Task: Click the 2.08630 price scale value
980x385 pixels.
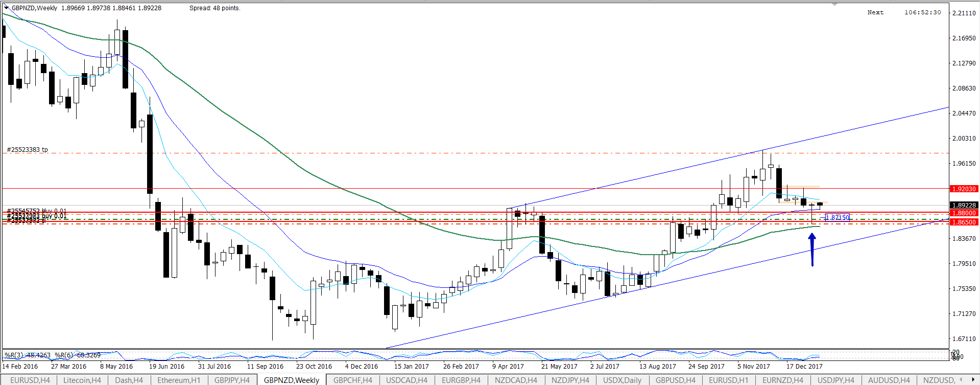Action: point(964,88)
